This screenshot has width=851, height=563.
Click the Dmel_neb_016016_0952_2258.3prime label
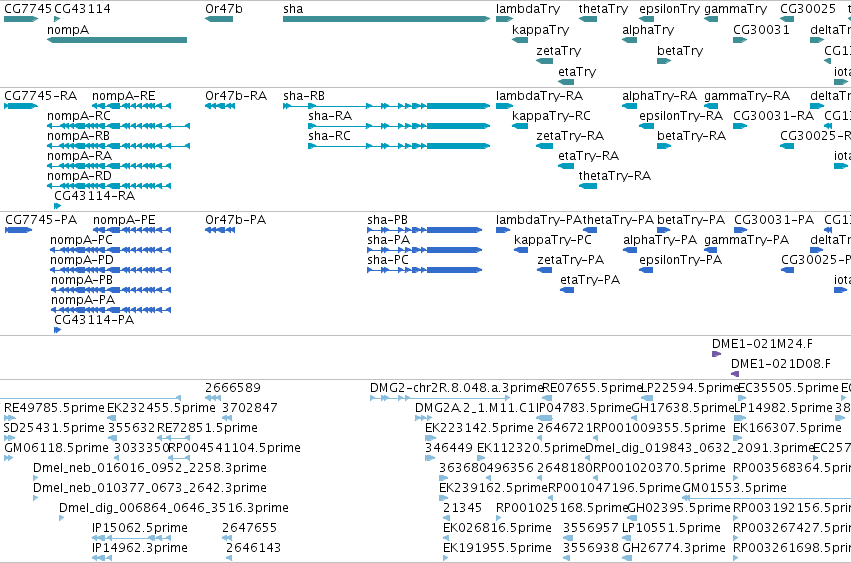point(150,468)
